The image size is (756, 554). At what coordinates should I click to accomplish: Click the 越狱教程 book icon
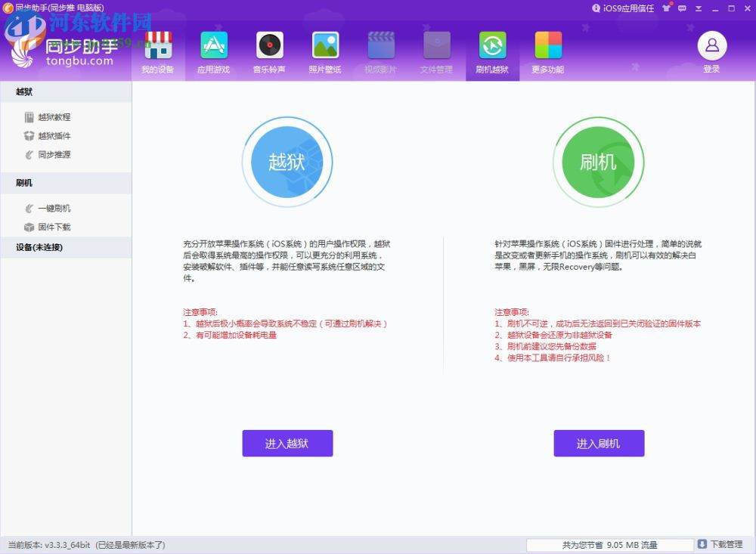click(x=29, y=117)
